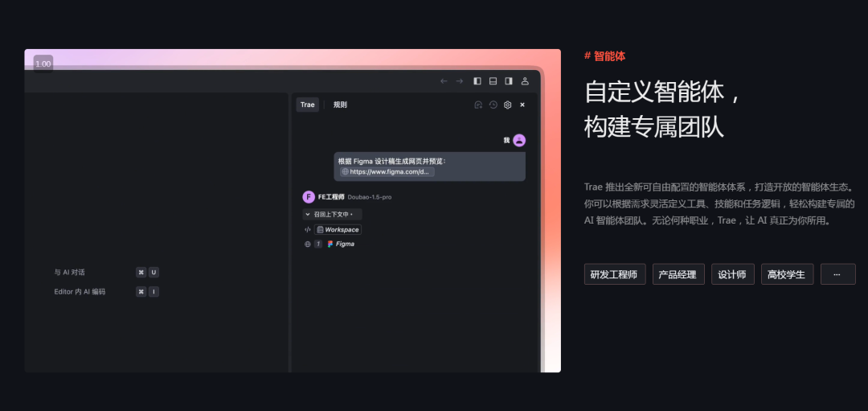Click the number 1 badge before Figma

pyautogui.click(x=318, y=244)
